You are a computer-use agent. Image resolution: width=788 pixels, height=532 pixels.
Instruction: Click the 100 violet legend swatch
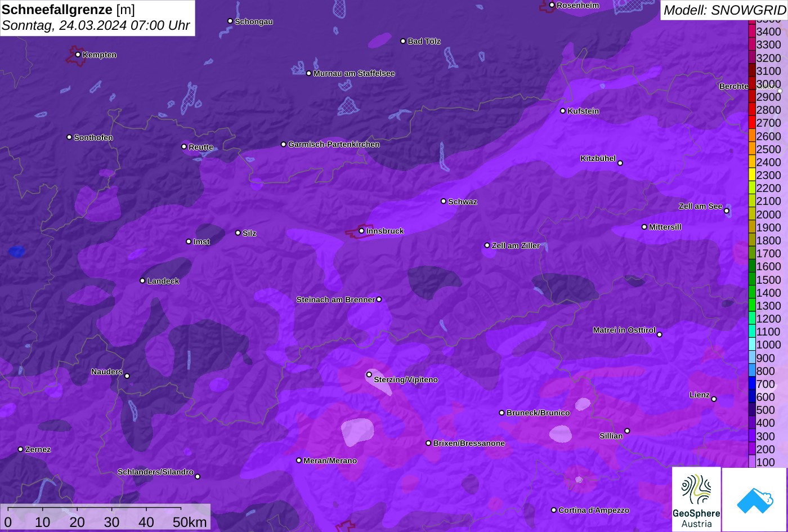point(752,462)
